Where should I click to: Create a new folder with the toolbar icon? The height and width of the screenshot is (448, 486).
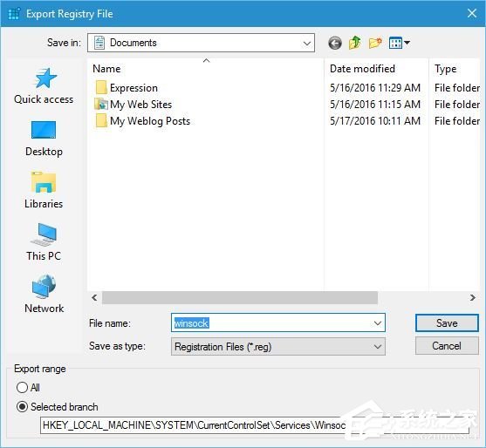pos(375,43)
